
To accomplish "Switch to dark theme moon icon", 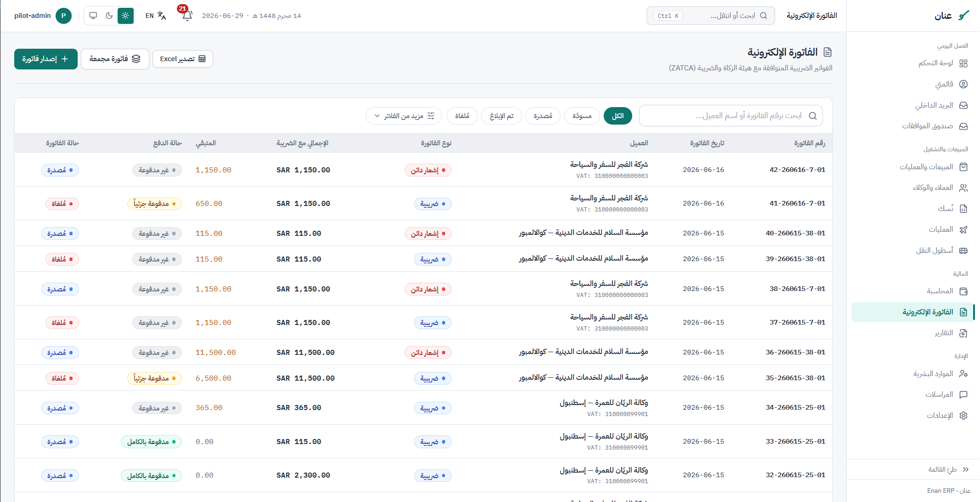I will point(109,16).
